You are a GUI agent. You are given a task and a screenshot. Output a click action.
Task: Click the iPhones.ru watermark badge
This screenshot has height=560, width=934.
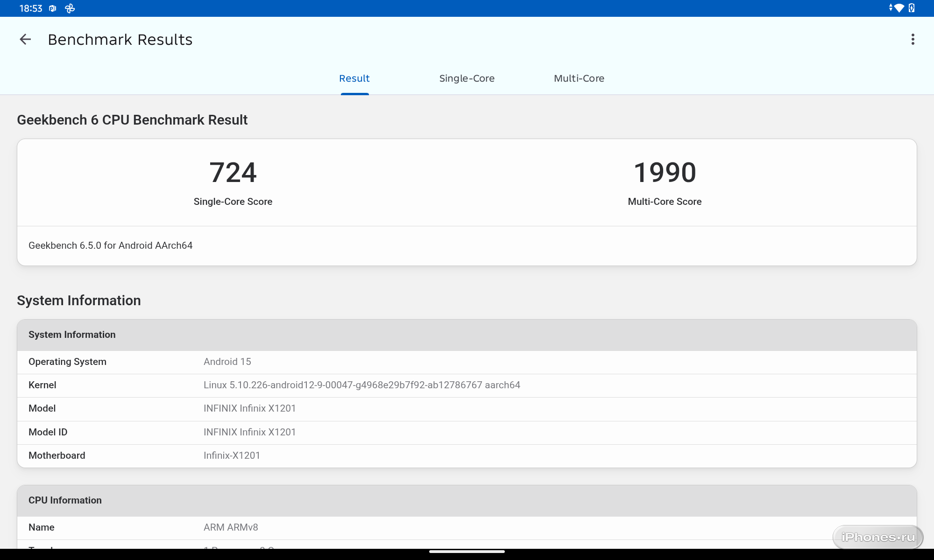click(x=877, y=537)
